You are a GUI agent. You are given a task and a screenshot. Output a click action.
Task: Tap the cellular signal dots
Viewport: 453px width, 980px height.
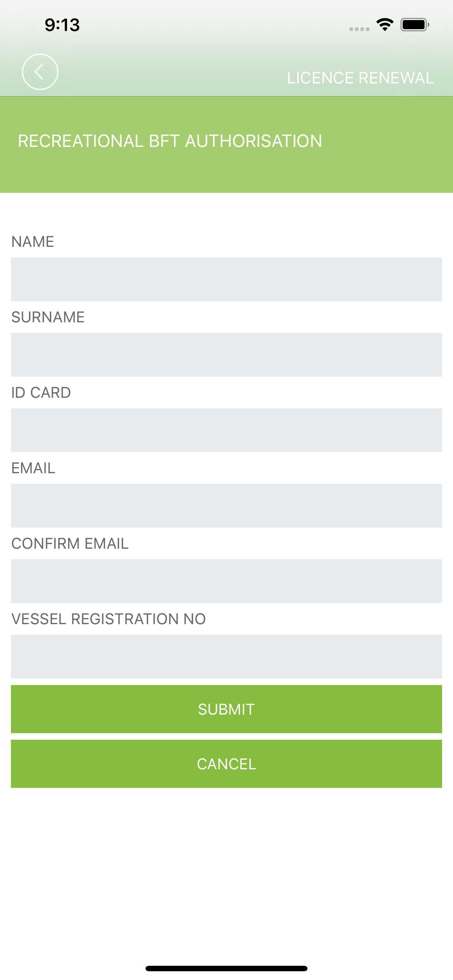[359, 29]
